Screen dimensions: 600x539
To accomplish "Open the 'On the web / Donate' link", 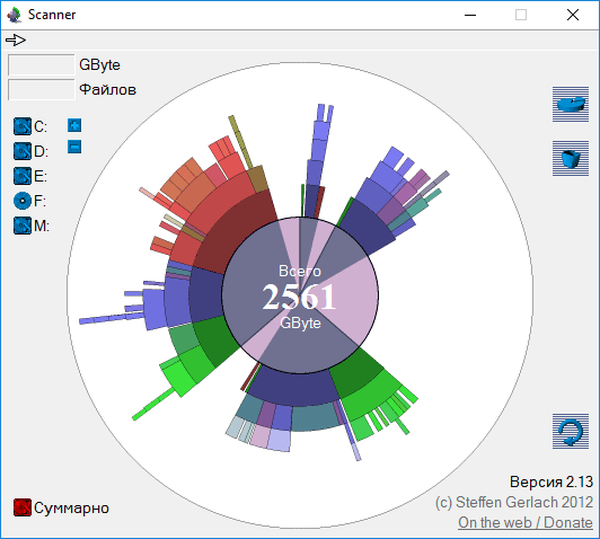I will pos(524,523).
